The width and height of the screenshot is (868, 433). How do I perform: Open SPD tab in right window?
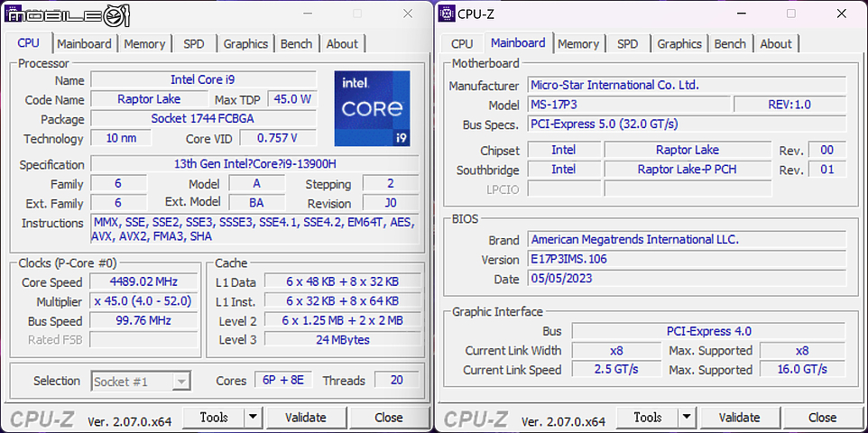[x=628, y=43]
